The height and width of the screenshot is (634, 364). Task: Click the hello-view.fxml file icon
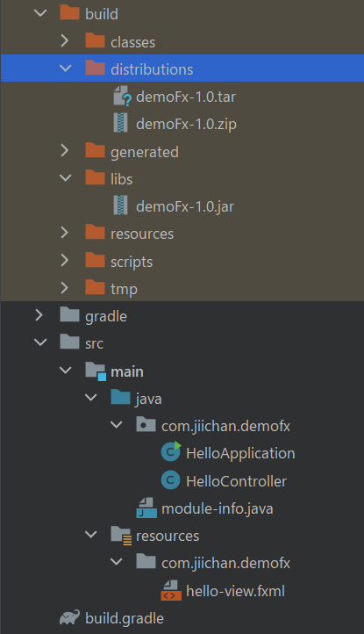171,590
